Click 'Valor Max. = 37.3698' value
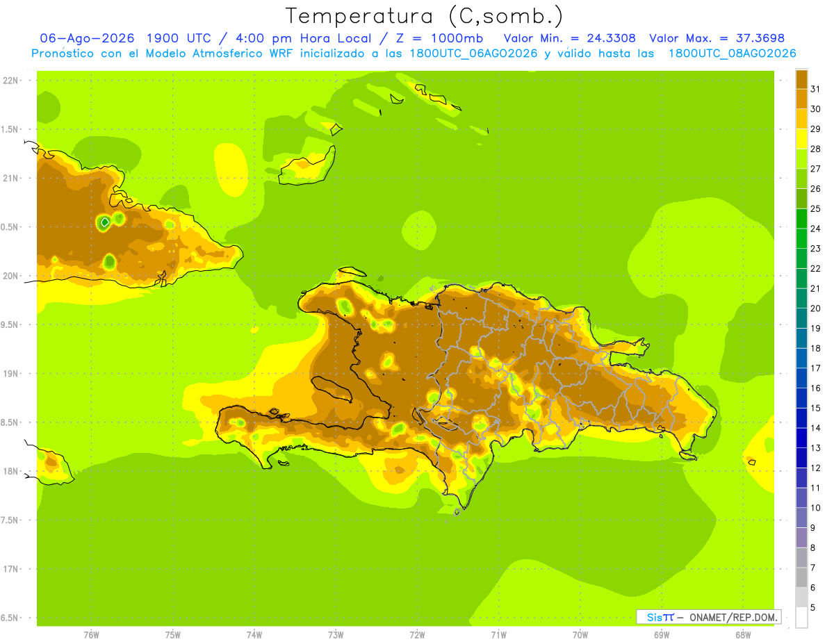 point(717,38)
